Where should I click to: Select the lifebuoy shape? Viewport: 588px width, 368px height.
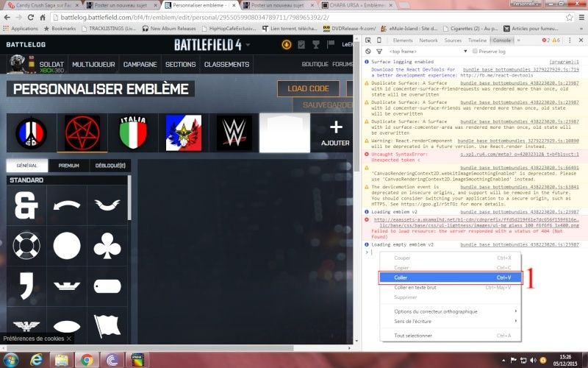pyautogui.click(x=26, y=246)
